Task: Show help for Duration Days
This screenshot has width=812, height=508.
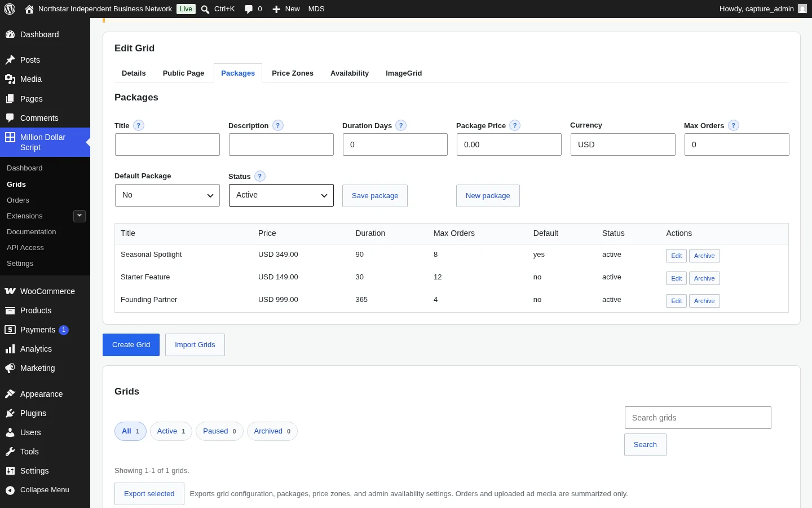Action: [x=401, y=125]
